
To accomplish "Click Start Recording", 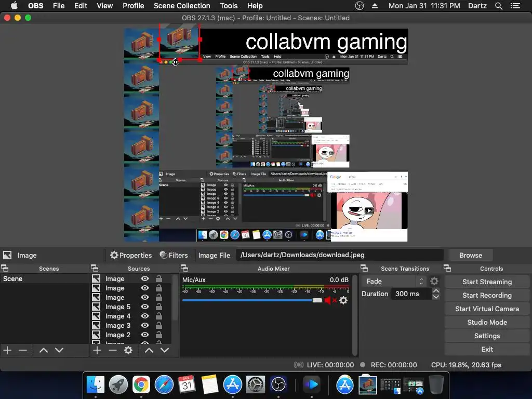I will (487, 295).
